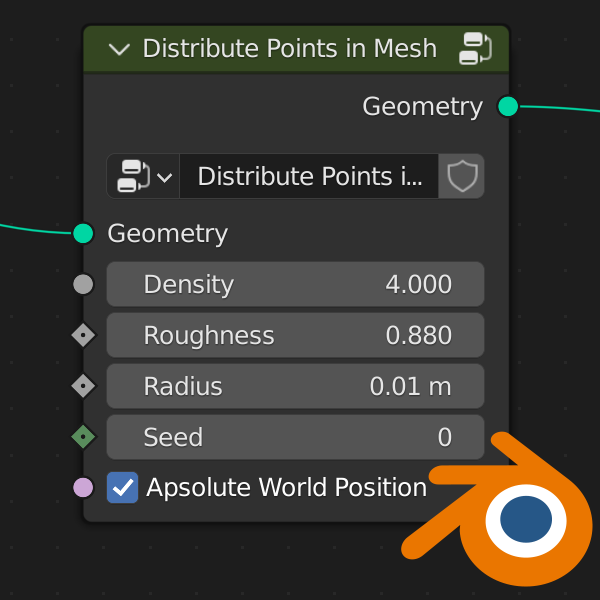This screenshot has width=600, height=600.
Task: Adjust the Density value field
Action: click(295, 284)
